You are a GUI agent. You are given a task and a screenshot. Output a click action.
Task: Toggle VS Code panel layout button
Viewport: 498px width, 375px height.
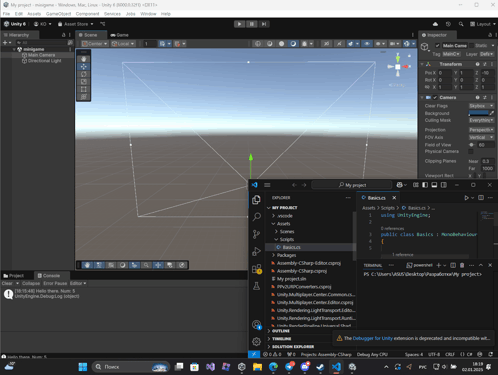[x=434, y=185]
